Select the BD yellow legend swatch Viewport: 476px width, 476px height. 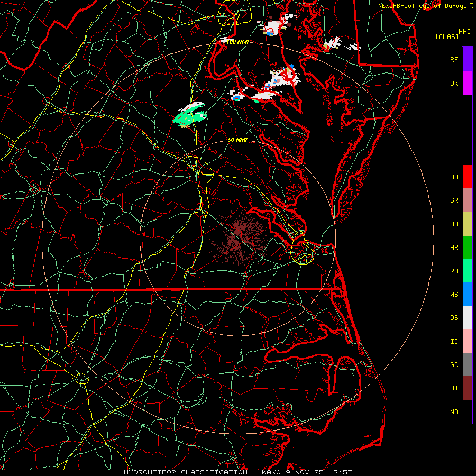click(467, 224)
